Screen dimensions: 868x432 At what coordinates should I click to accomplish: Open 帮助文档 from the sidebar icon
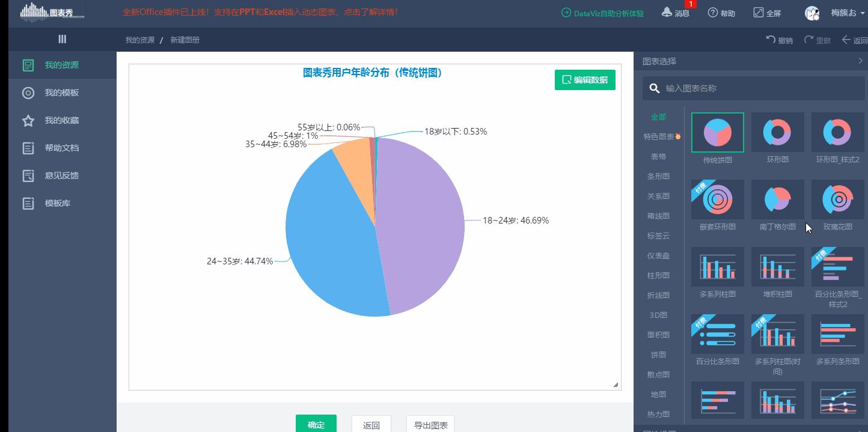point(28,147)
